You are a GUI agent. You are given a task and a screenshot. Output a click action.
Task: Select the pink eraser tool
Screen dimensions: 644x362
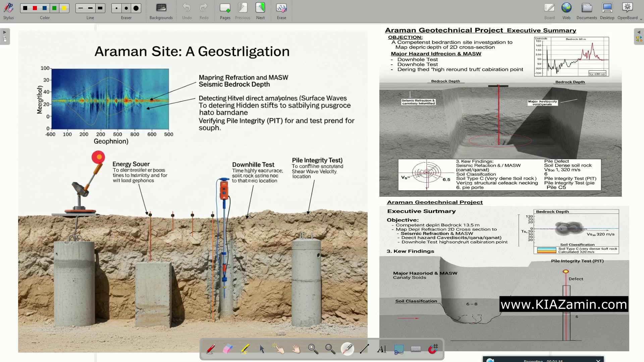click(228, 349)
